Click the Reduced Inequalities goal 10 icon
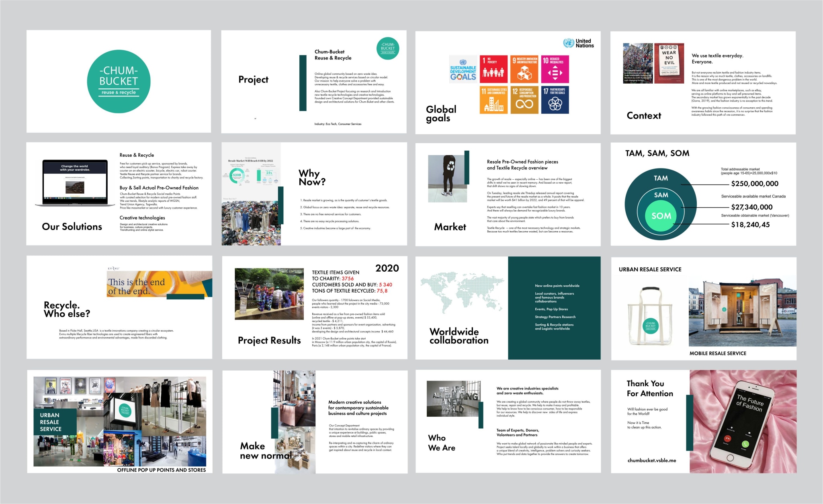 [555, 69]
